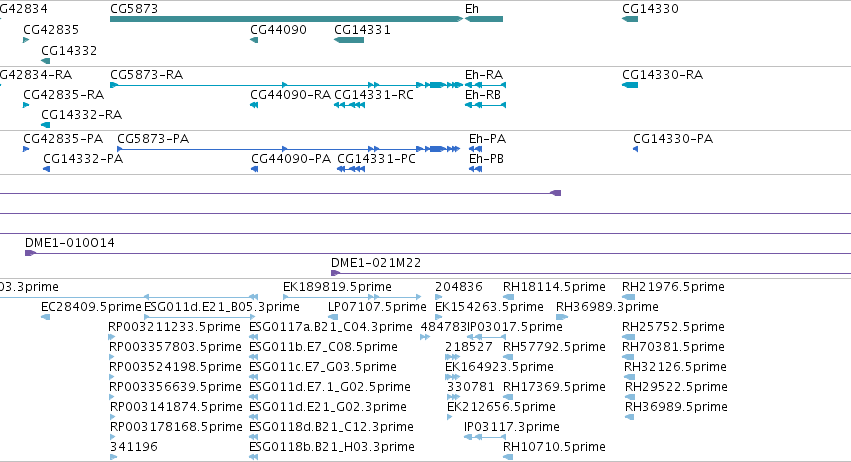The image size is (851, 462).
Task: Click the CG42835 gene label
Action: click(x=51, y=30)
